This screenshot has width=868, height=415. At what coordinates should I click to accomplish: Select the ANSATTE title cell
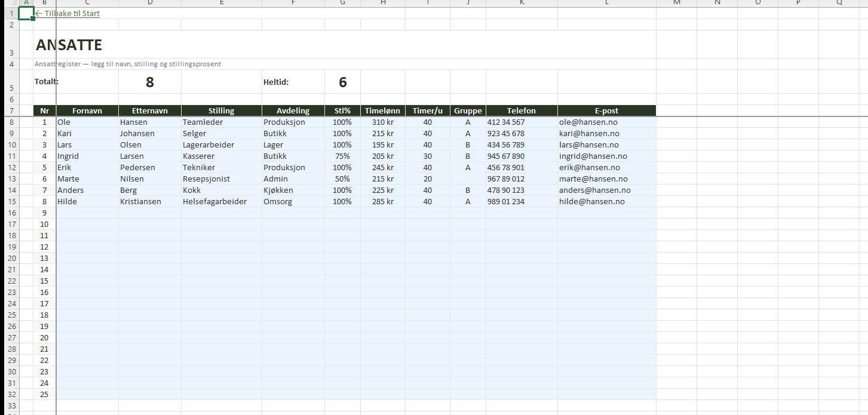[69, 45]
